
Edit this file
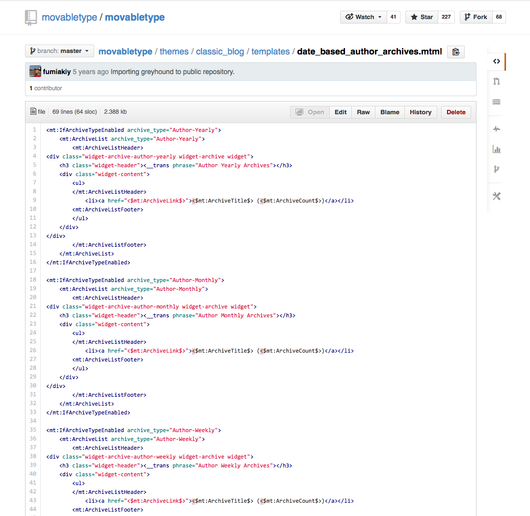click(340, 112)
